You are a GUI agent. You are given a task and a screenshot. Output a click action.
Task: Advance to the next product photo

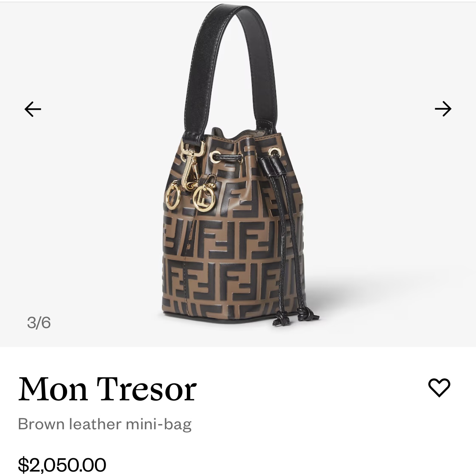click(x=443, y=109)
